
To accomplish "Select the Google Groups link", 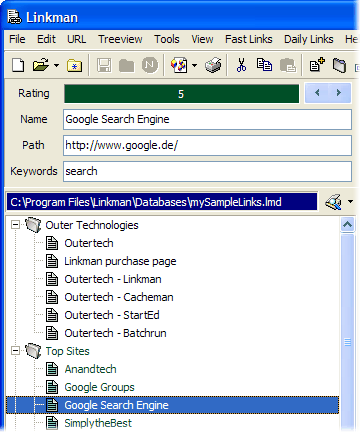I will pyautogui.click(x=99, y=387).
